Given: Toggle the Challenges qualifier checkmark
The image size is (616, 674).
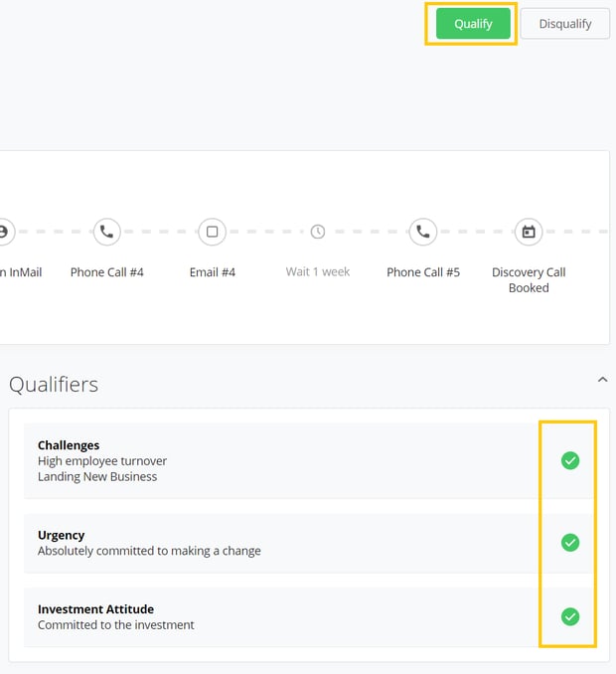Looking at the screenshot, I should click(570, 460).
